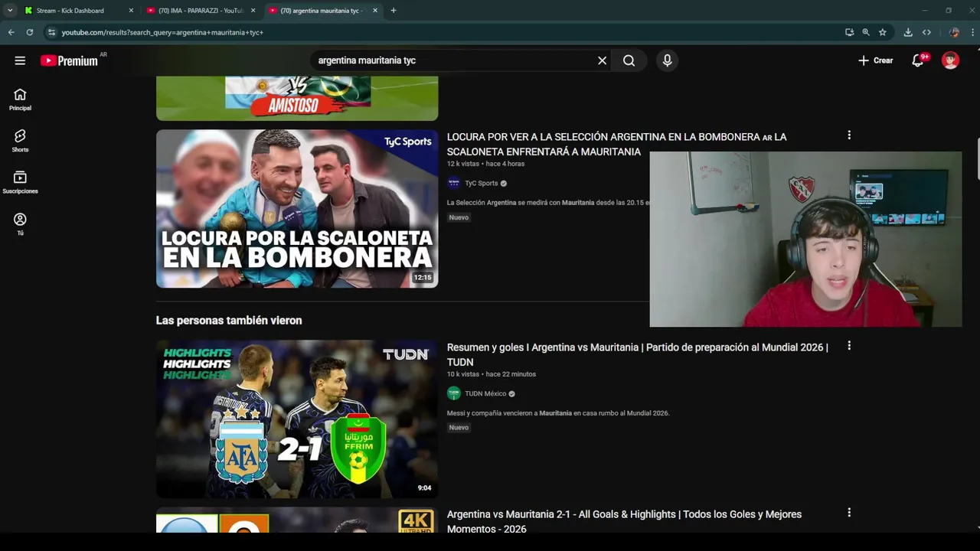Screen dimensions: 980x551
Task: Reload the current page
Action: [29, 32]
